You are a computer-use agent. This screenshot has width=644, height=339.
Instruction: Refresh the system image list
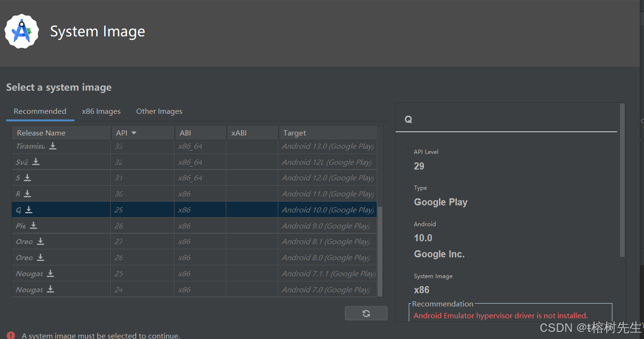pyautogui.click(x=366, y=313)
